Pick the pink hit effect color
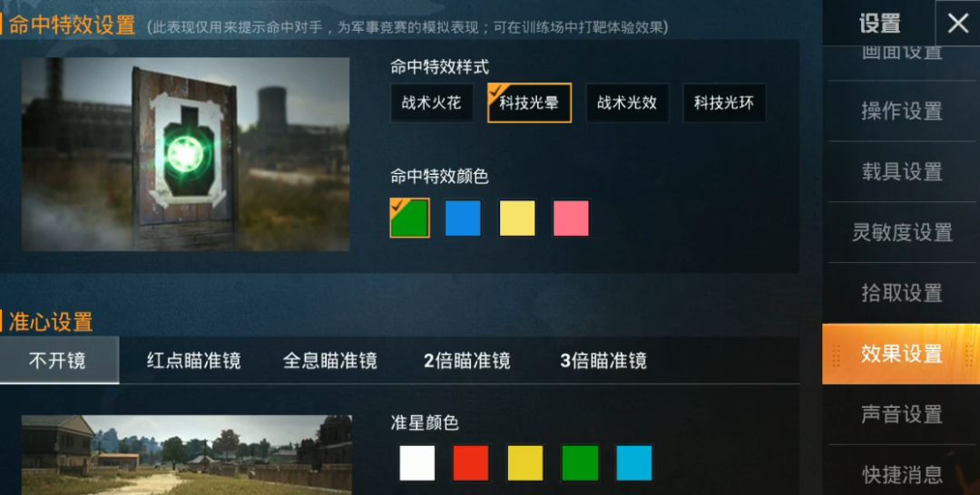The height and width of the screenshot is (495, 980). click(572, 218)
